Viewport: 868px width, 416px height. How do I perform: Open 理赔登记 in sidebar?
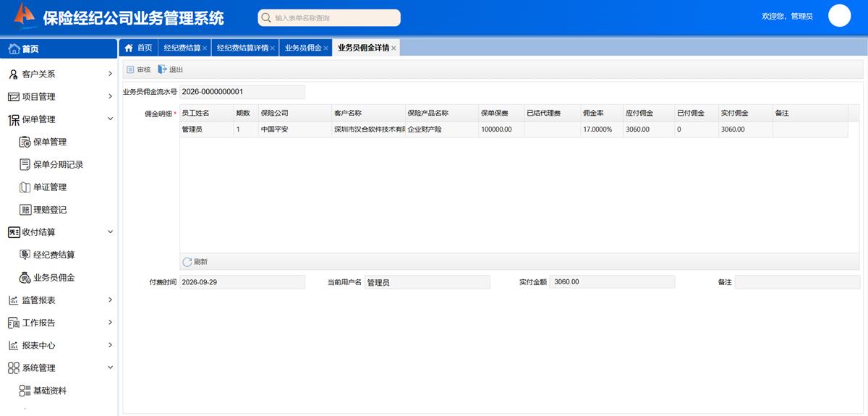pyautogui.click(x=50, y=210)
